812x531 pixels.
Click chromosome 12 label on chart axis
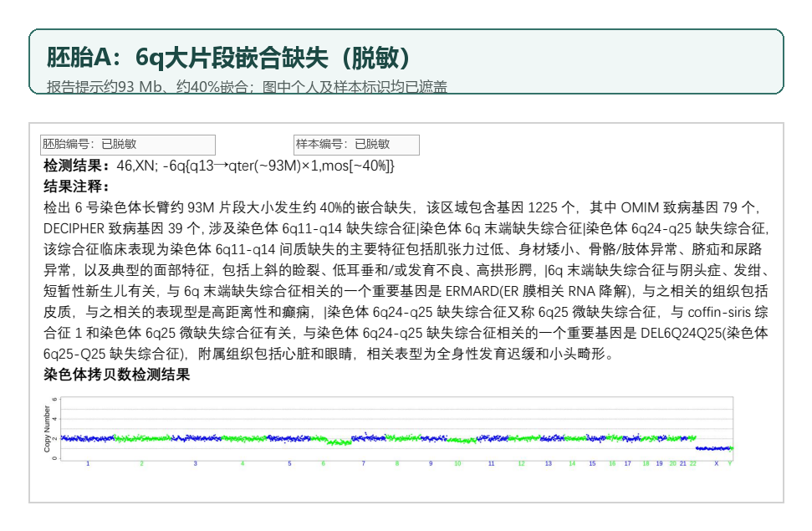(522, 463)
